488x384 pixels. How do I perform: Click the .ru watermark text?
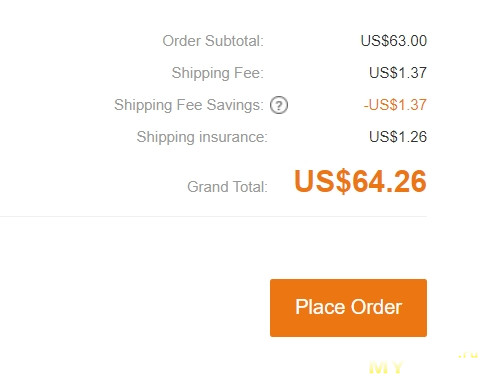click(468, 354)
